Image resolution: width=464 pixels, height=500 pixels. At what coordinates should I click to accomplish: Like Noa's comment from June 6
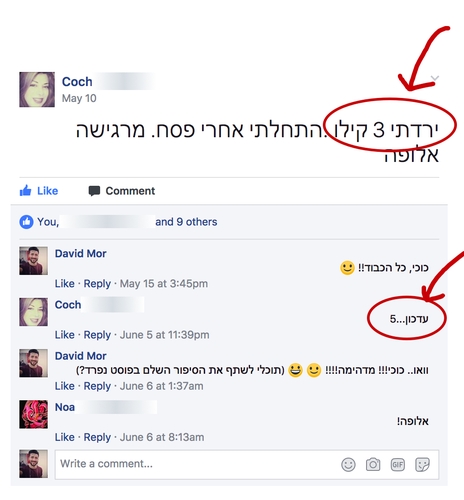pyautogui.click(x=65, y=437)
